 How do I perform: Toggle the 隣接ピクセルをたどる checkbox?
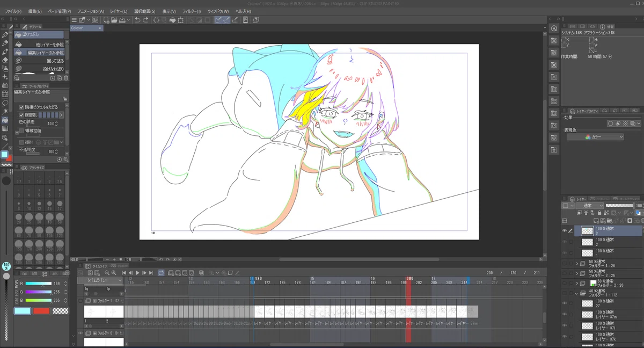pyautogui.click(x=21, y=107)
